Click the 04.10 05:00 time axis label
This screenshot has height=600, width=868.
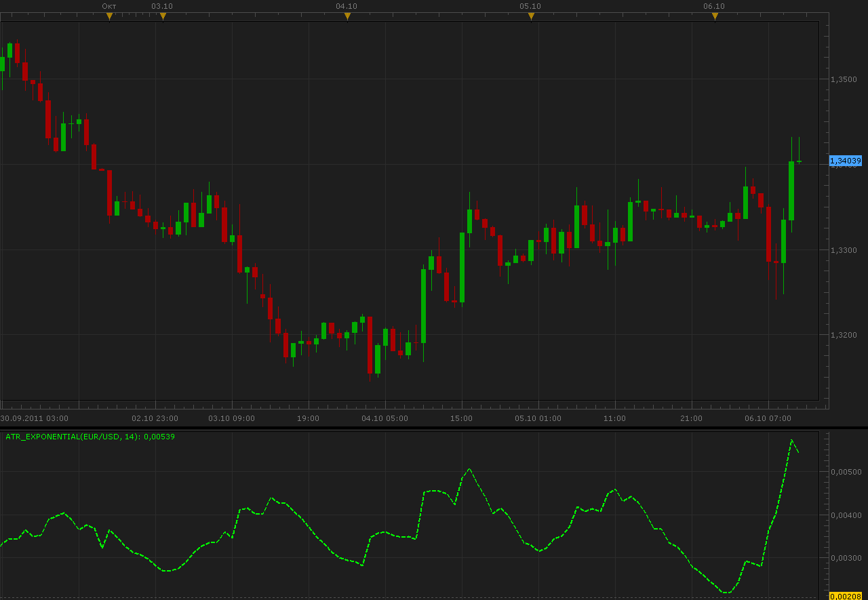tap(385, 418)
